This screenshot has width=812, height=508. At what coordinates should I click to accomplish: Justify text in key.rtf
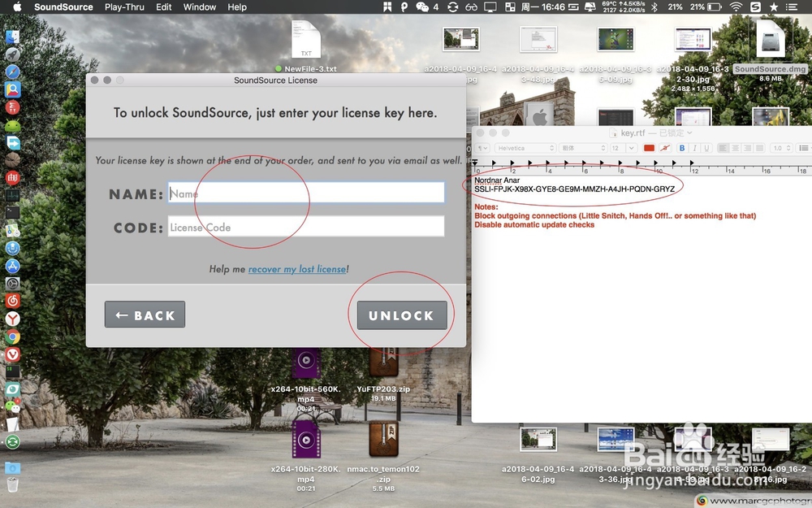[760, 148]
